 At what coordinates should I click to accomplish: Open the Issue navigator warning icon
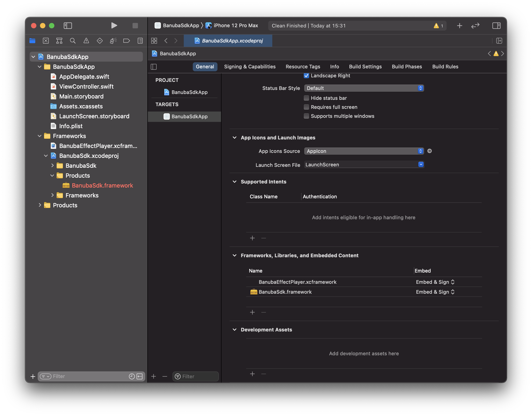coord(86,41)
